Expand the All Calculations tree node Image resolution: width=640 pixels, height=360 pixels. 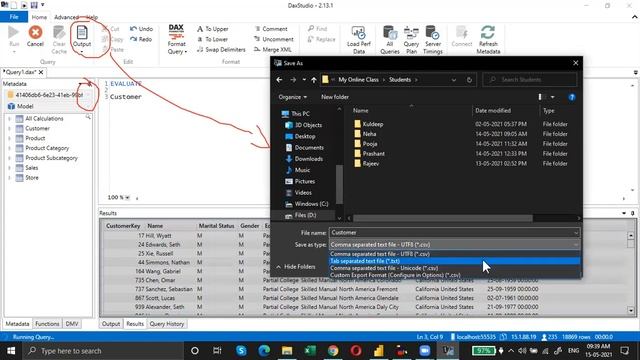[x=9, y=119]
